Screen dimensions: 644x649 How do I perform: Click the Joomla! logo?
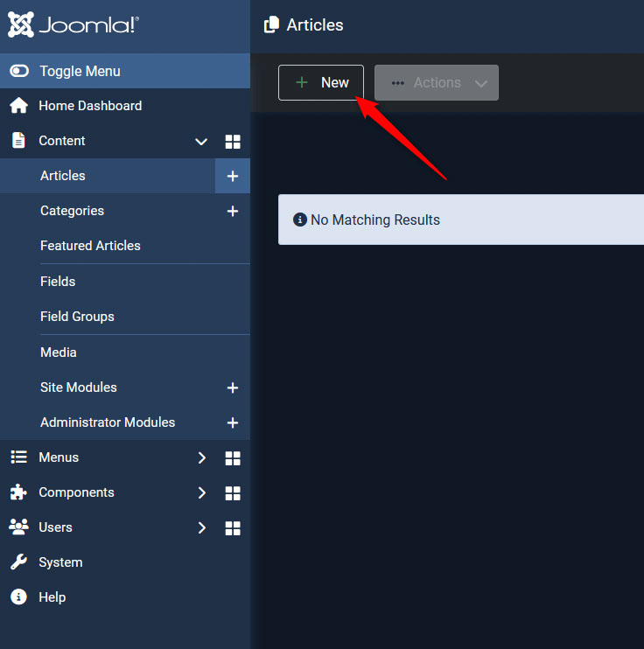click(73, 24)
